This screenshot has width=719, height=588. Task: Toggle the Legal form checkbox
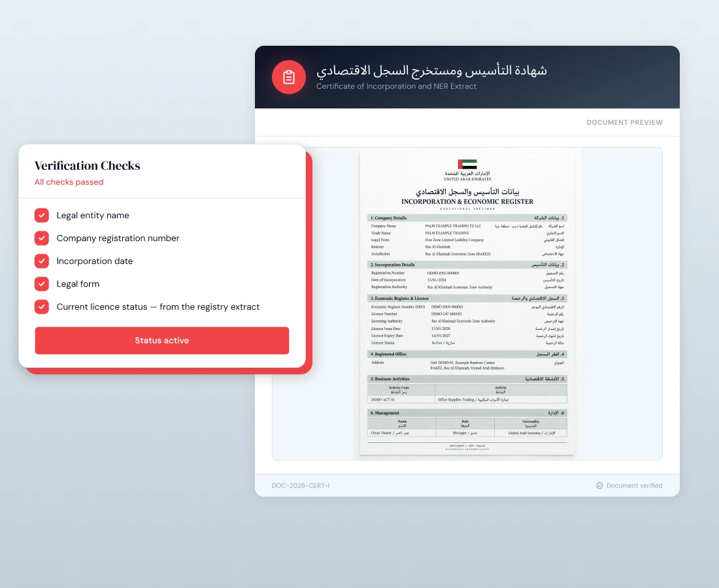(x=42, y=284)
